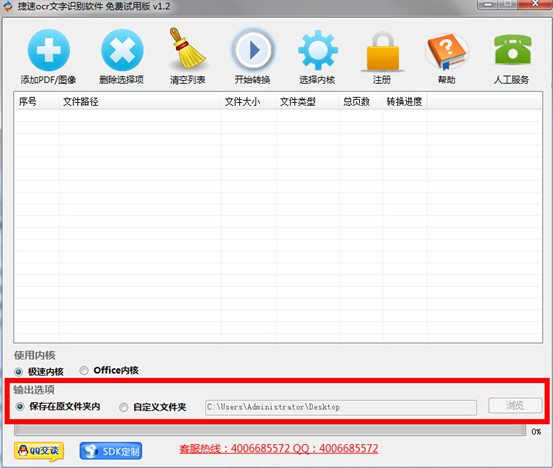The image size is (553, 468).
Task: Click the conversion progress bar
Action: [x=270, y=430]
